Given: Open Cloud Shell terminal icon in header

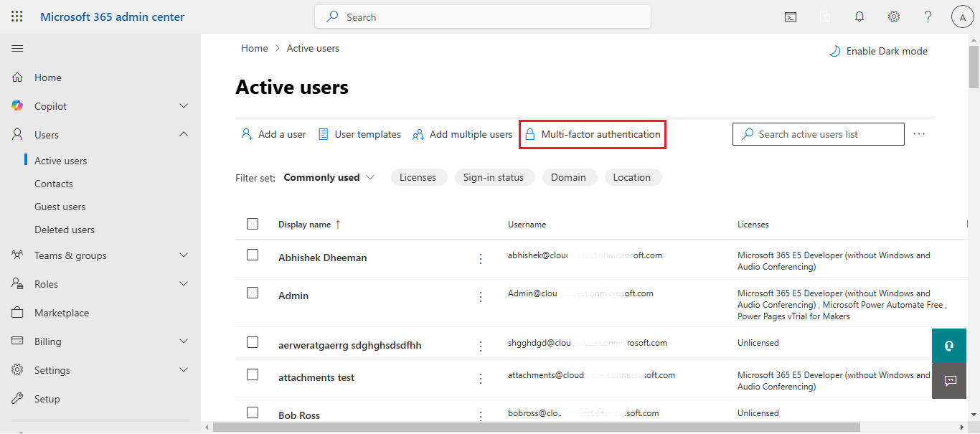Looking at the screenshot, I should [791, 17].
